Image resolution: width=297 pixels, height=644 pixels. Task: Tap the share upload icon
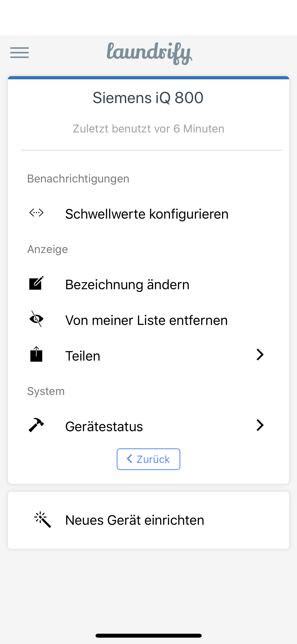[36, 354]
